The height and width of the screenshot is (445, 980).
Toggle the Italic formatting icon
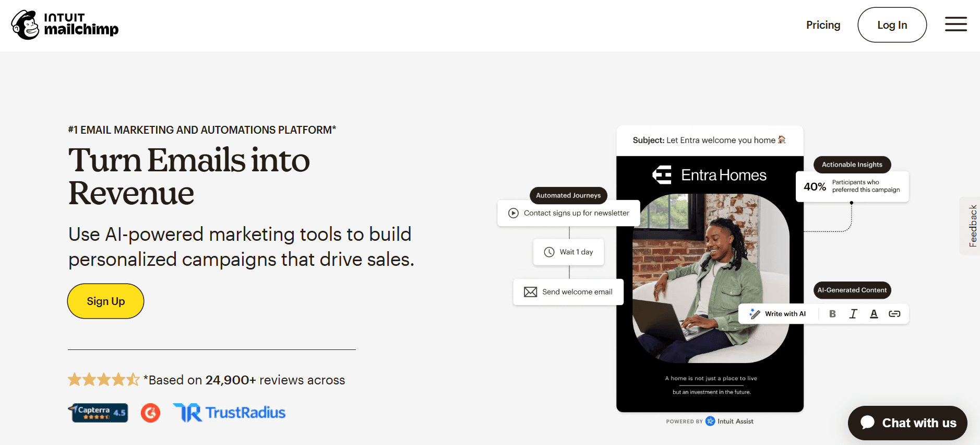coord(853,313)
